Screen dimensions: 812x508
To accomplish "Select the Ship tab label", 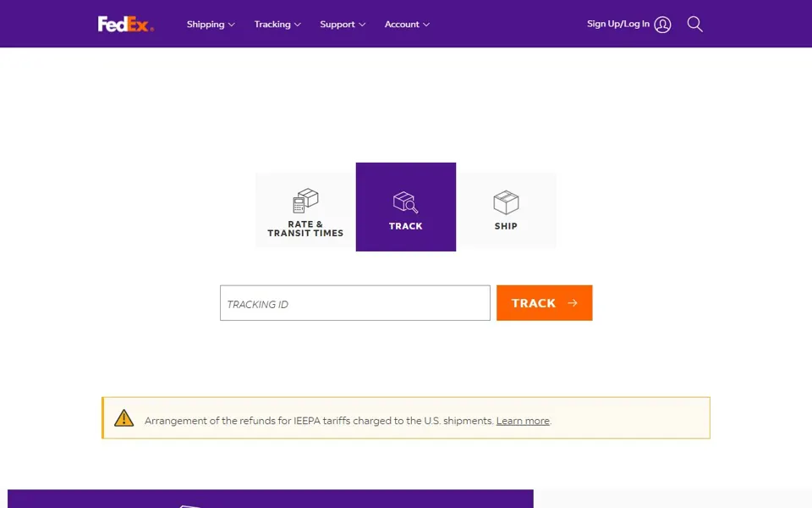I will (506, 226).
